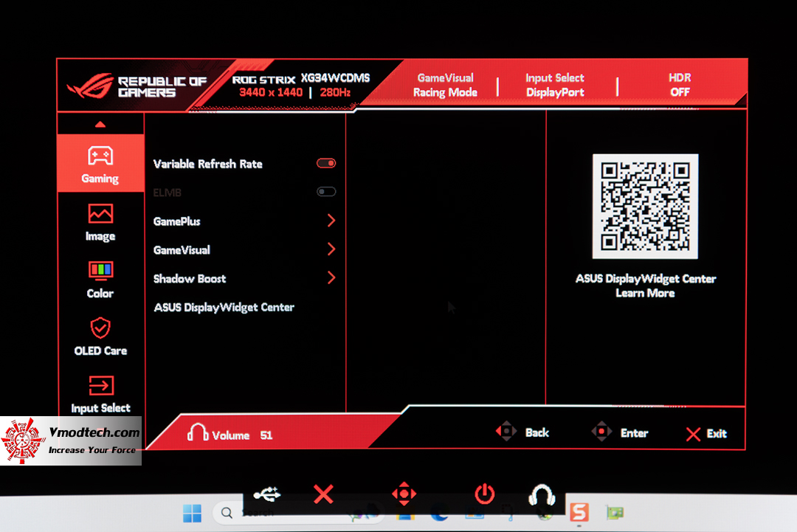This screenshot has width=797, height=532.
Task: Click the HDR OFF header status
Action: (x=680, y=85)
